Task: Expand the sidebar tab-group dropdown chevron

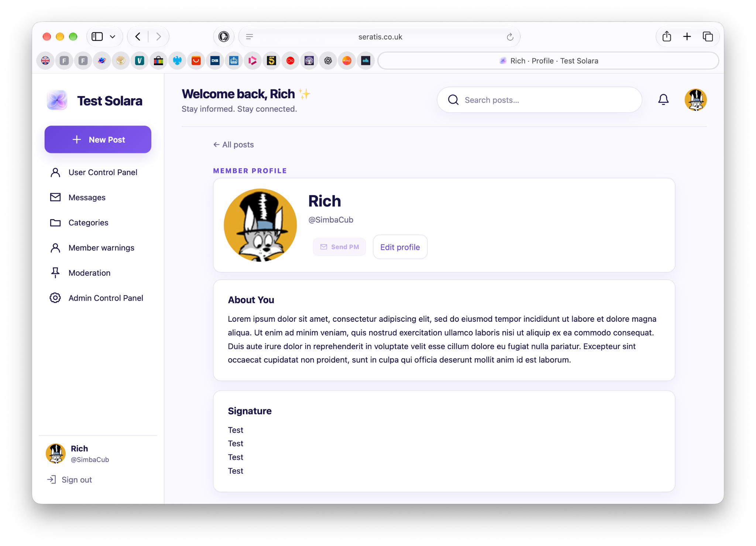Action: point(113,37)
